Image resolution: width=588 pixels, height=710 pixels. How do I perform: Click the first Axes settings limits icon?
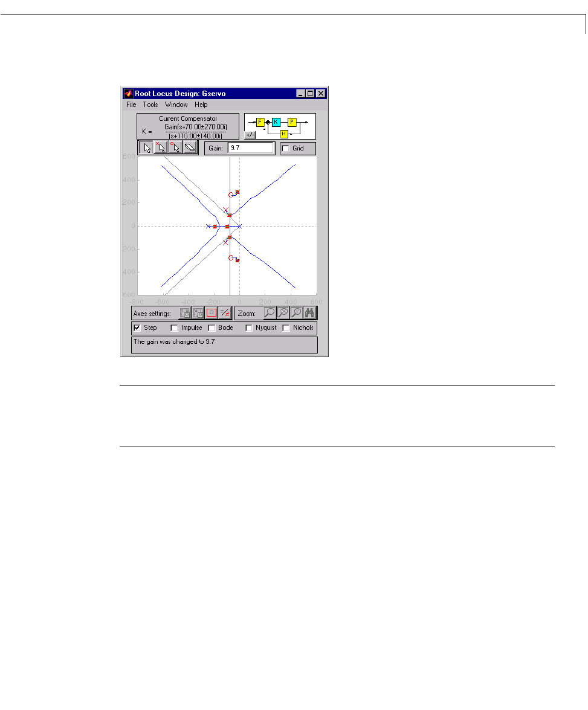(x=185, y=313)
